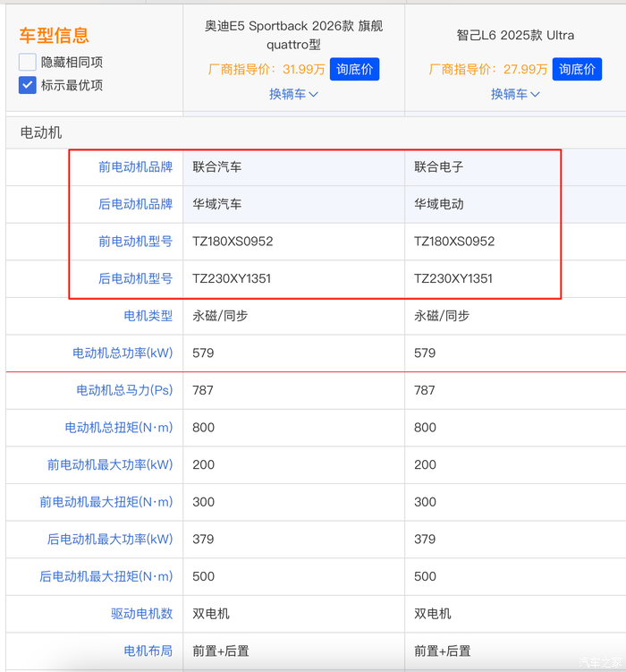Click the 后电动机型号 parameter label

(x=135, y=278)
